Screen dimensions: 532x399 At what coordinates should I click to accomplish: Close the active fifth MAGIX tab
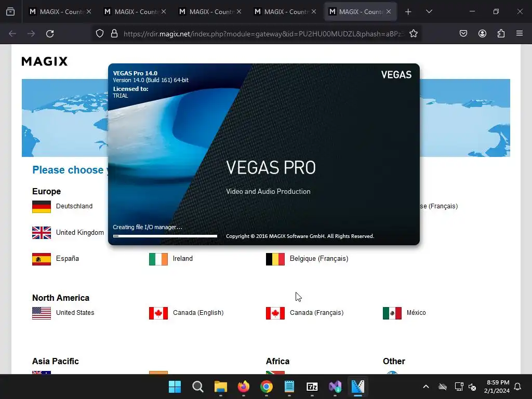click(x=389, y=11)
